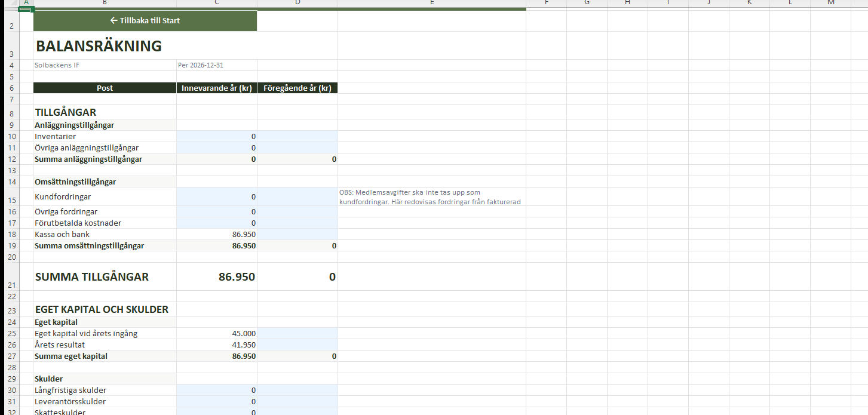This screenshot has width=868, height=415.
Task: Select the Föregående år (kr) header cell
Action: pos(297,88)
